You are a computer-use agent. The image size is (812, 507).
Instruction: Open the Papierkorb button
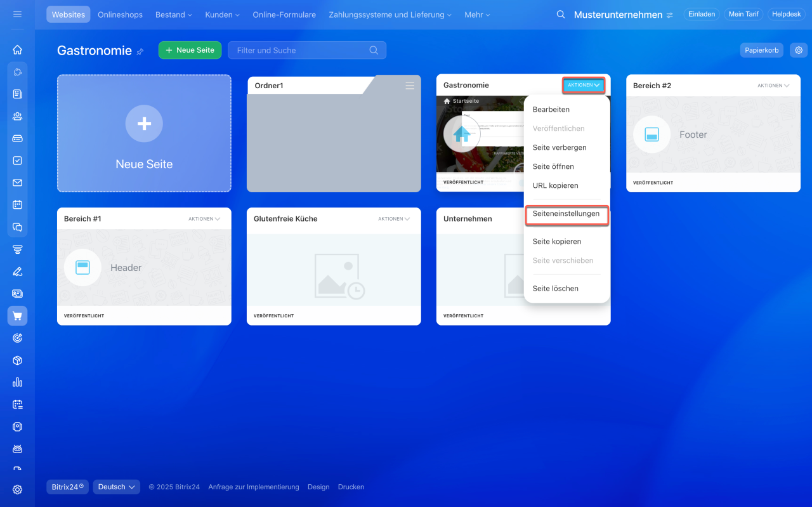pos(761,50)
